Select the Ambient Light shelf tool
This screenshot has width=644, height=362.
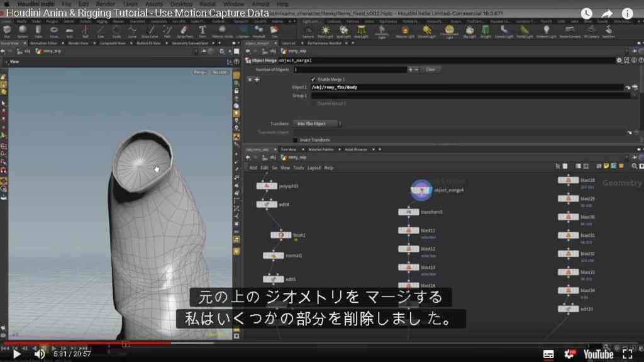pos(547,31)
